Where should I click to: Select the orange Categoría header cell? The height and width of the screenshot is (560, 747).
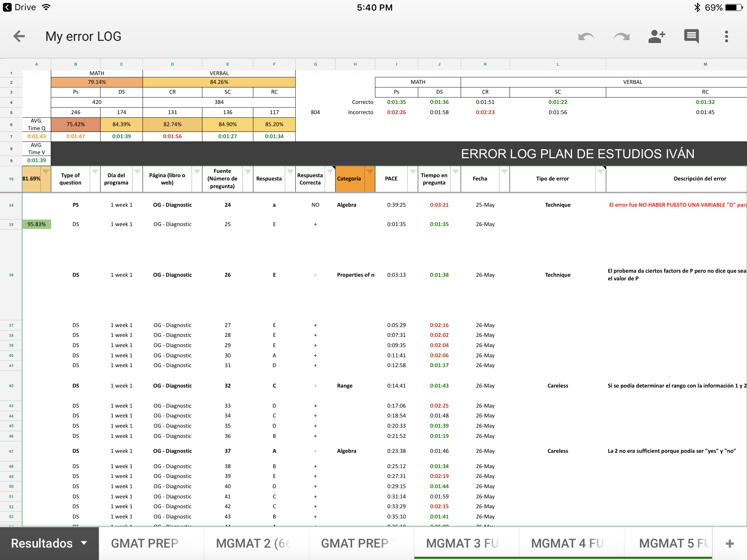pyautogui.click(x=349, y=179)
